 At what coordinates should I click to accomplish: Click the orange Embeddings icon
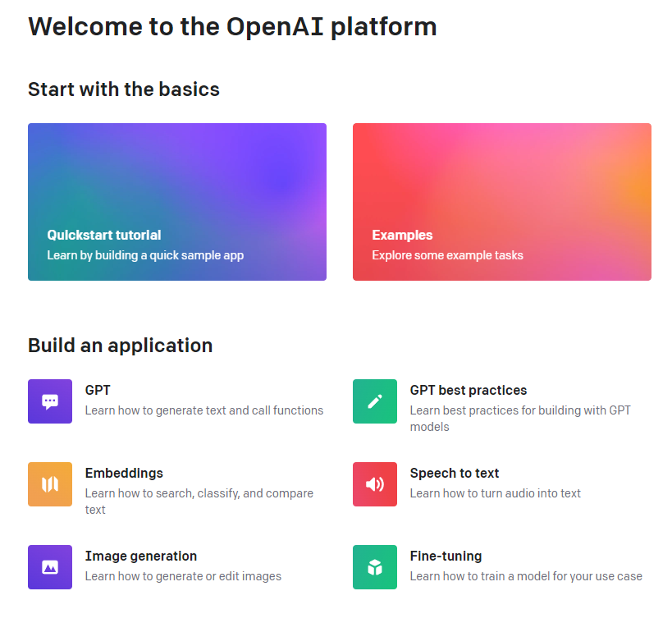[x=50, y=484]
